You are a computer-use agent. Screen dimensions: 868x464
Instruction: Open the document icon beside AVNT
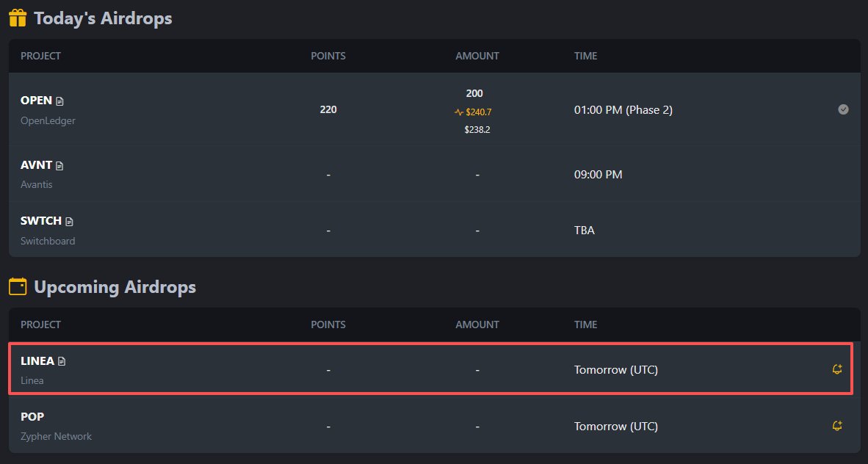[x=59, y=165]
